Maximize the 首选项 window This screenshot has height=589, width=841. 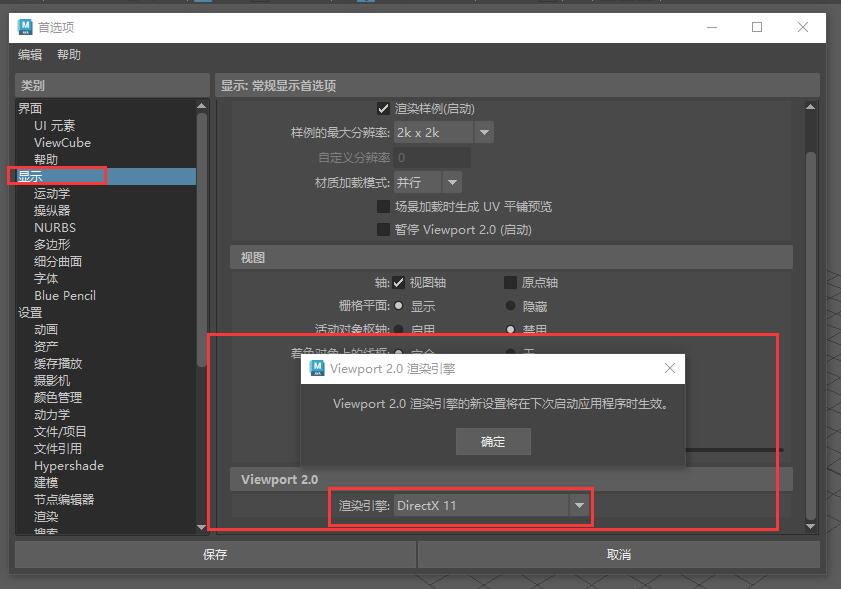click(757, 27)
